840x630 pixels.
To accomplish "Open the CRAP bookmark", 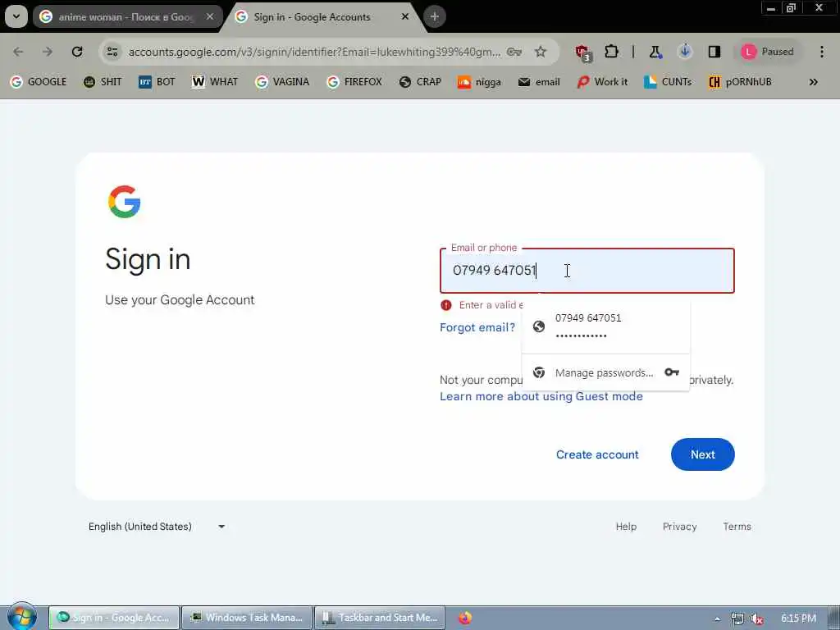I will [420, 81].
